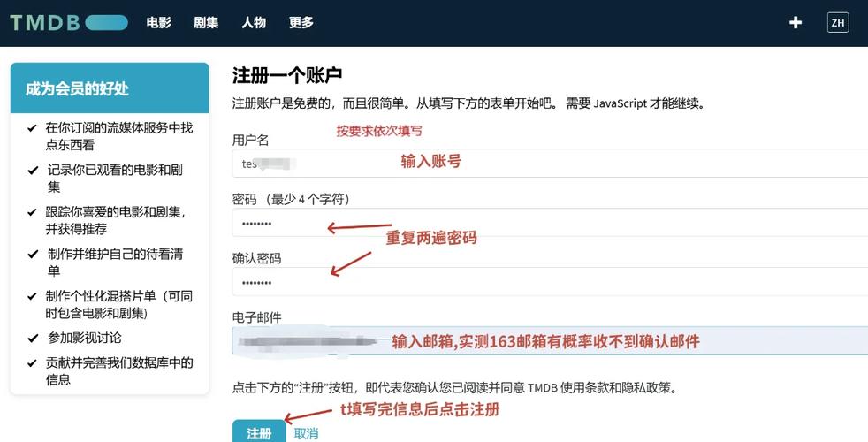Click benefit text 记录你已观看的电影和剧集

click(x=115, y=179)
